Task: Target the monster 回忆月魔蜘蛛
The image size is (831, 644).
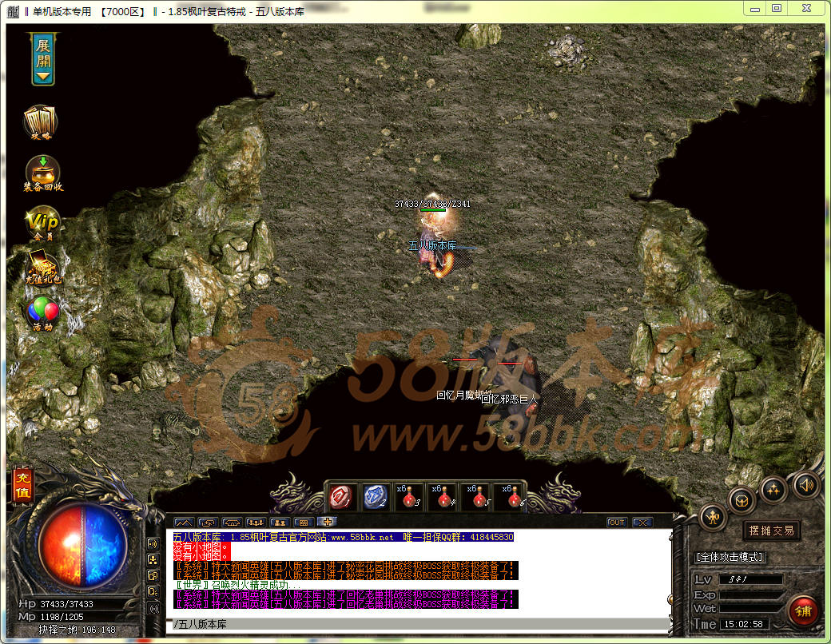Action: pos(464,395)
